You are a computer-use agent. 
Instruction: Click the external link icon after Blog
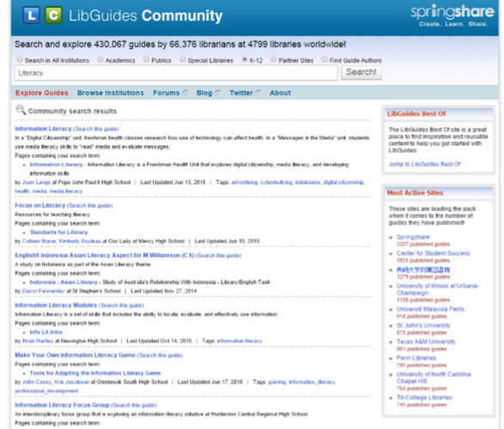[x=217, y=93]
